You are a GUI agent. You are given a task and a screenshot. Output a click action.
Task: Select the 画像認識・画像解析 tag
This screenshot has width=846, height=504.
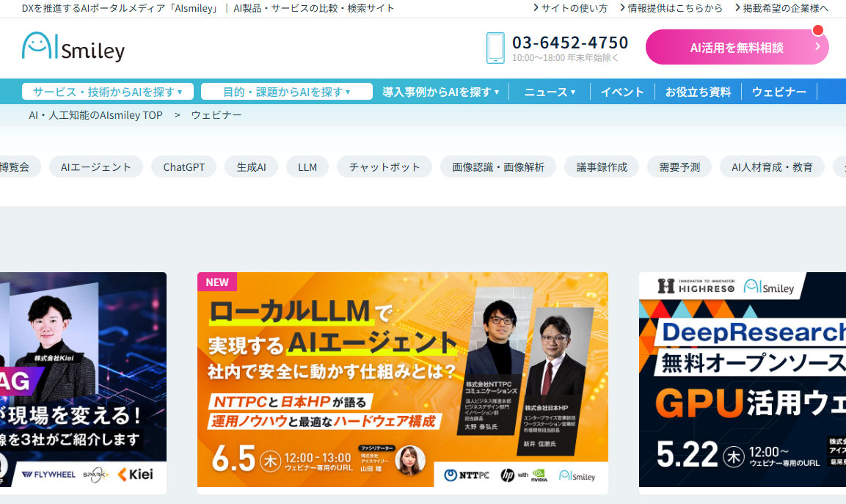tap(498, 167)
